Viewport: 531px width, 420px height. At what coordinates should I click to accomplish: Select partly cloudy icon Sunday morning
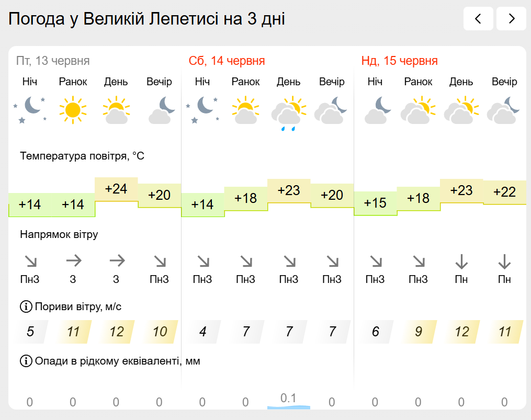coord(418,110)
